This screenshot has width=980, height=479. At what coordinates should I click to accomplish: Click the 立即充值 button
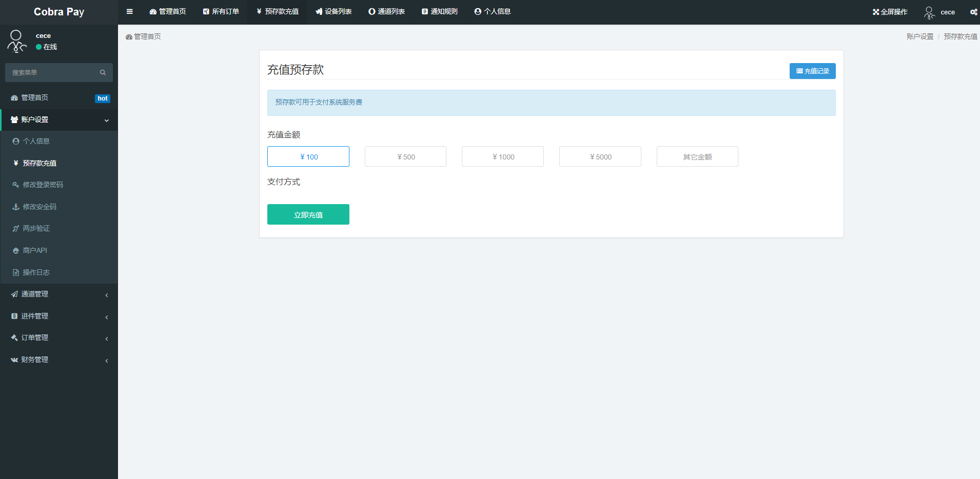(x=308, y=214)
